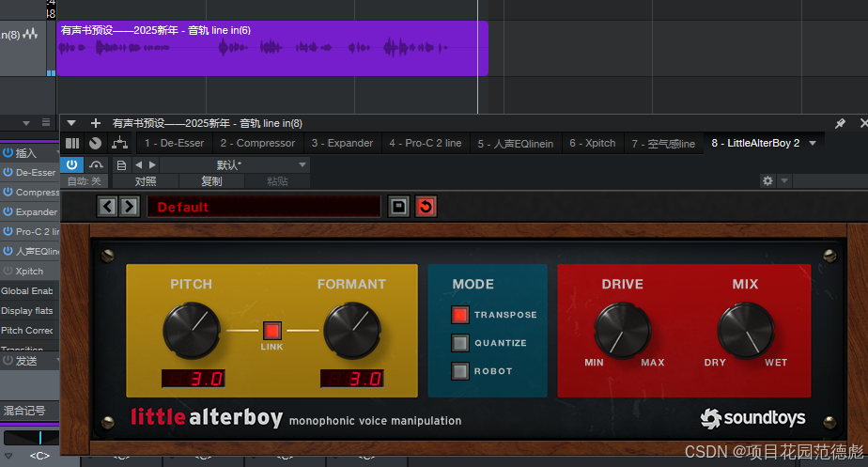868x467 pixels.
Task: Click the previous preset arrow in Little AlterBoy
Action: [107, 207]
